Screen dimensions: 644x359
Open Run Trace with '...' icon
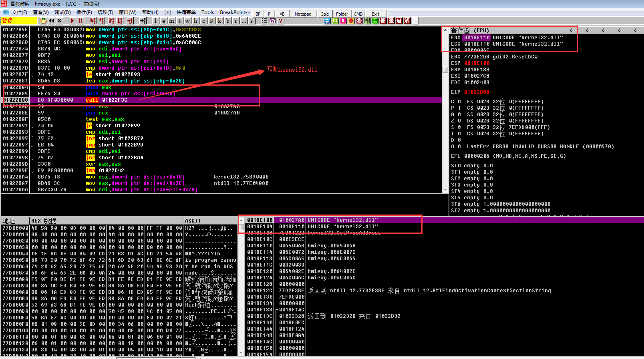(x=244, y=21)
